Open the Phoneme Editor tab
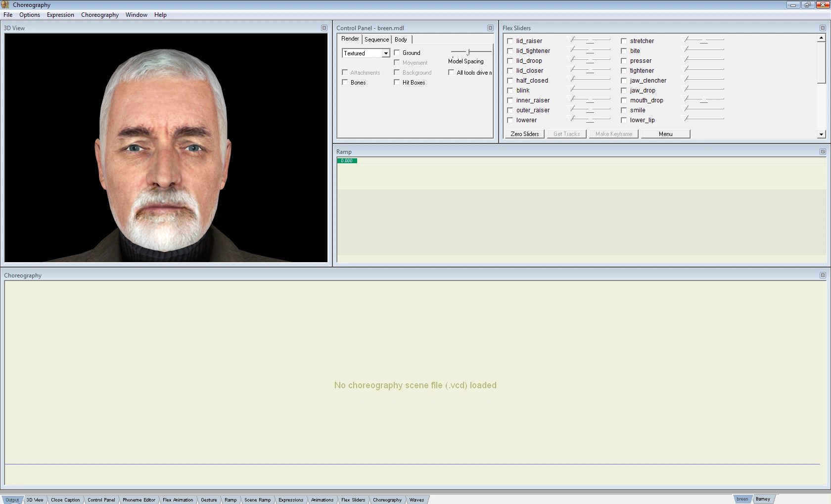This screenshot has width=831, height=504. tap(138, 500)
